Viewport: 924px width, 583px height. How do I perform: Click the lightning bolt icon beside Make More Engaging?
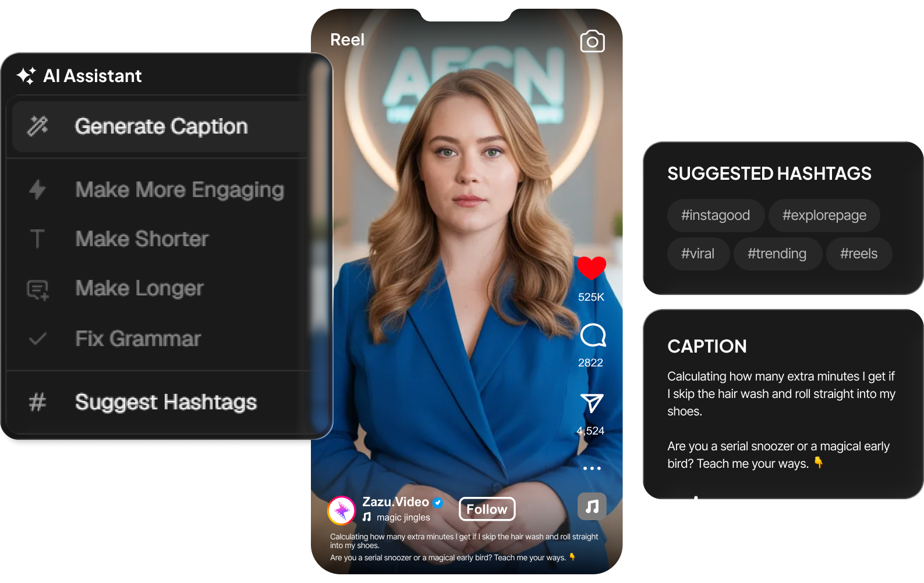coord(38,189)
